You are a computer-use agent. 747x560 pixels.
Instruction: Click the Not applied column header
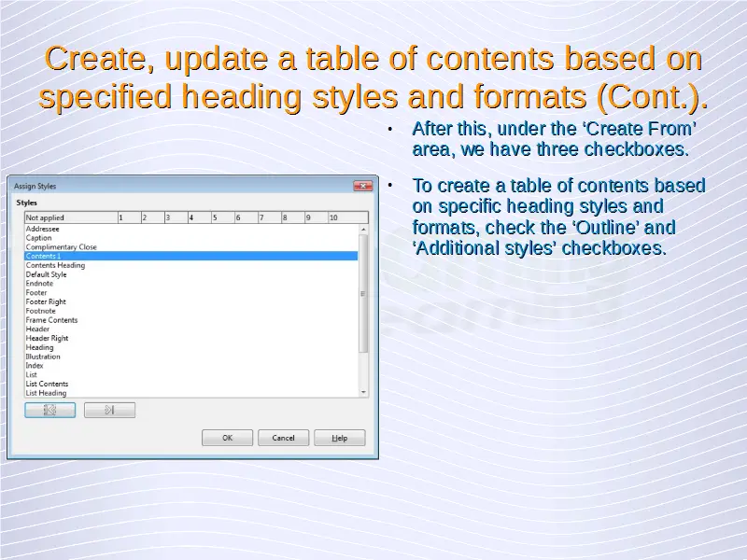coord(45,217)
